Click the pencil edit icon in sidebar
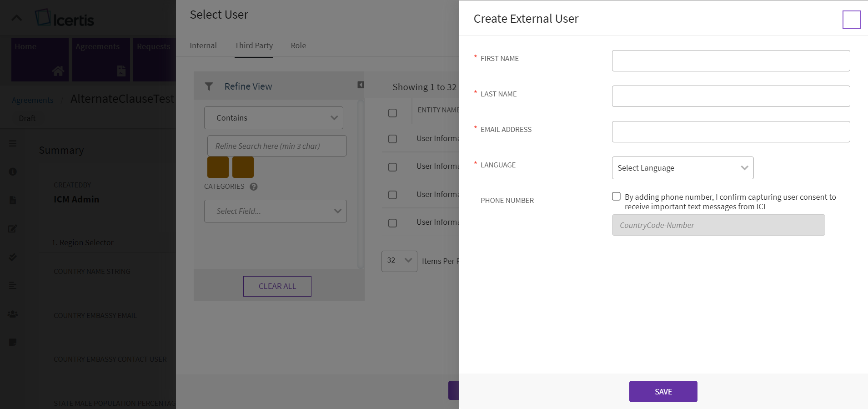Screen dimensions: 868x409 coord(13,228)
